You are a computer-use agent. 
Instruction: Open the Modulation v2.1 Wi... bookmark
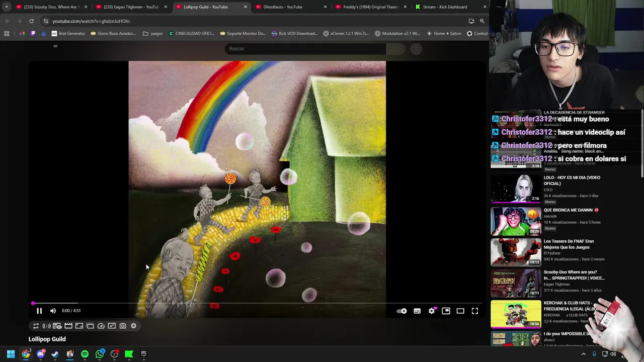(x=397, y=34)
